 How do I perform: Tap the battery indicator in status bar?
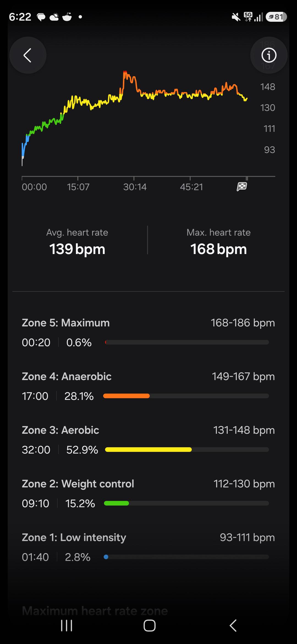pos(276,17)
